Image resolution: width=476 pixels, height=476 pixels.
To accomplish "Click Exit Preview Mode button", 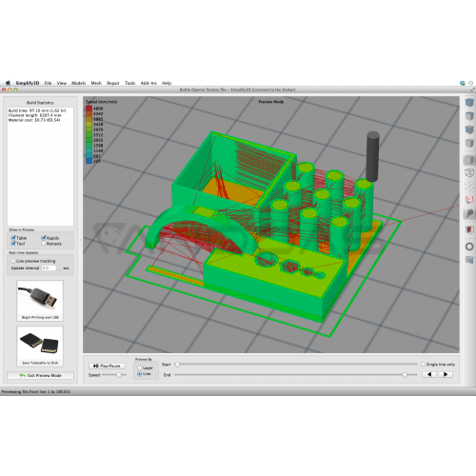I will pos(40,375).
